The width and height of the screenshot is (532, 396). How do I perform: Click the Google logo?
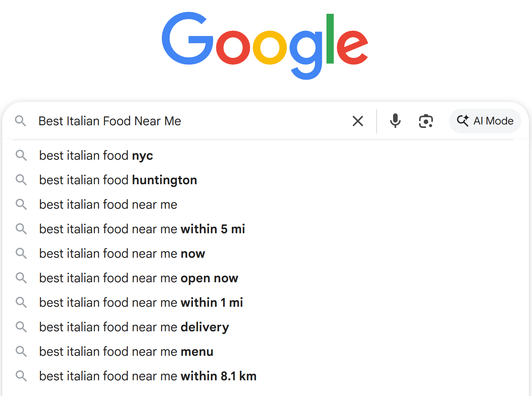(x=265, y=45)
